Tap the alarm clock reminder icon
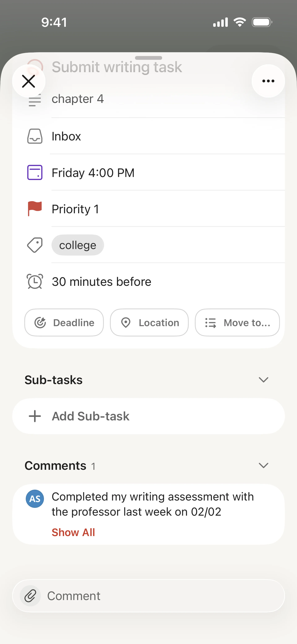297x644 pixels. tap(34, 281)
